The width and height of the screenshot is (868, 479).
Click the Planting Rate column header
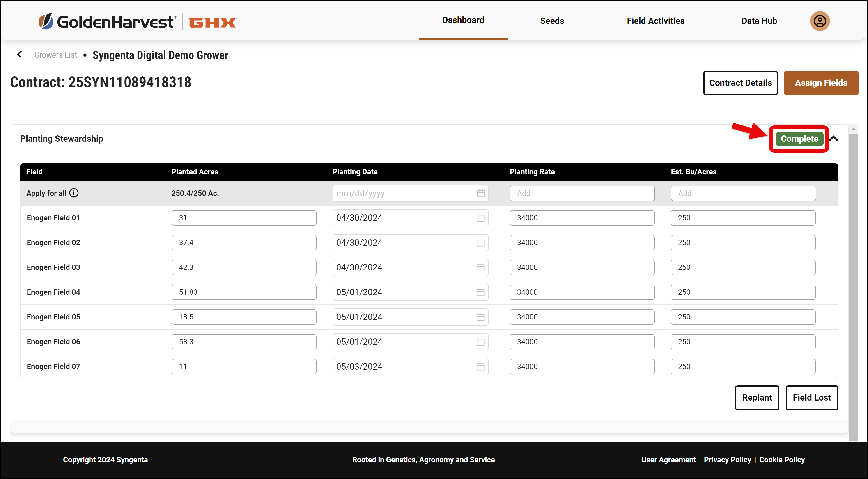(532, 172)
